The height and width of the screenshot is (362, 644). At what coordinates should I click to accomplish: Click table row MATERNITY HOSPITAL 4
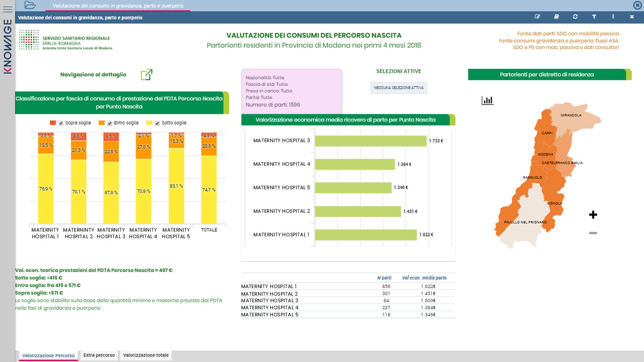348,307
